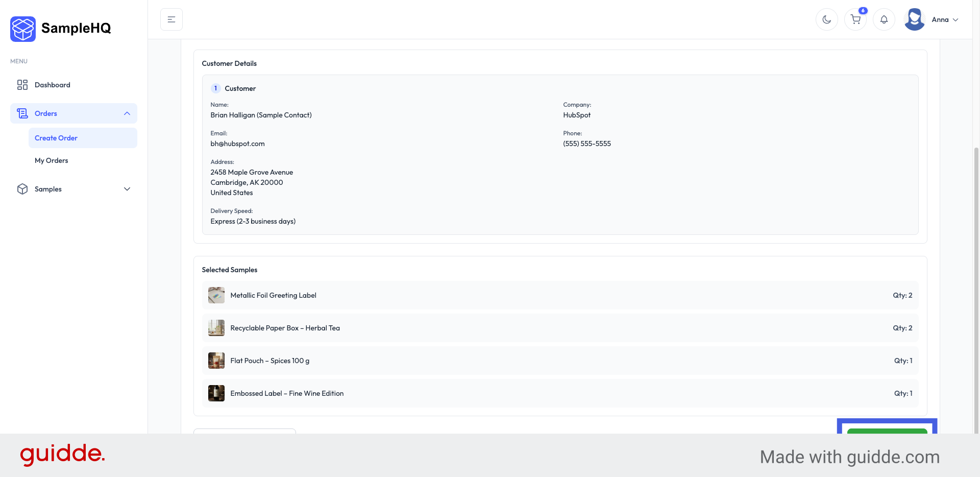Click the Samples box icon
This screenshot has height=477, width=980.
click(x=22, y=189)
